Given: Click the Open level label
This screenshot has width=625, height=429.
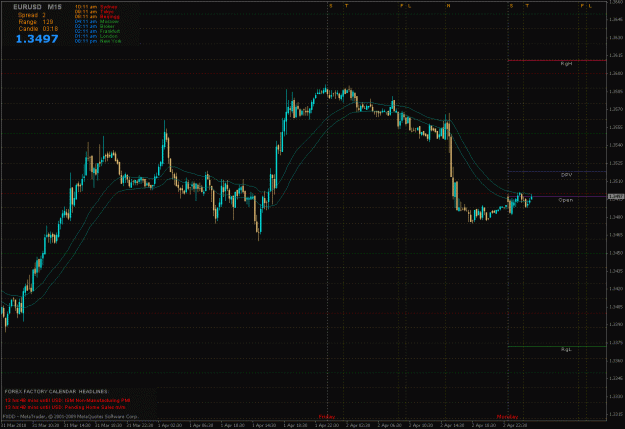Looking at the screenshot, I should [x=566, y=200].
